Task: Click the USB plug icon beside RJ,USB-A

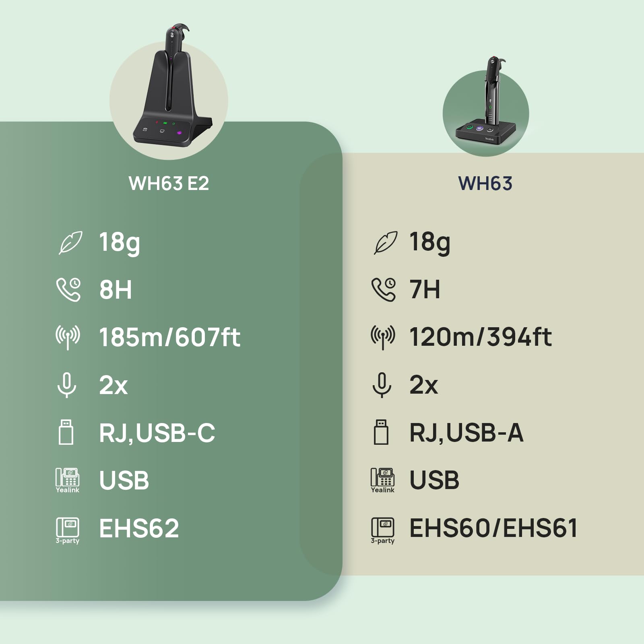Action: tap(381, 432)
